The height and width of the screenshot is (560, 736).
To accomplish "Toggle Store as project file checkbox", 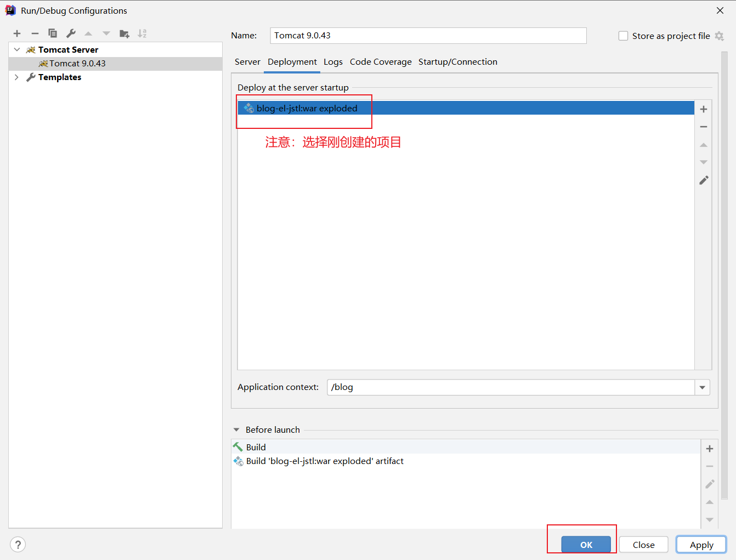I will pyautogui.click(x=623, y=36).
